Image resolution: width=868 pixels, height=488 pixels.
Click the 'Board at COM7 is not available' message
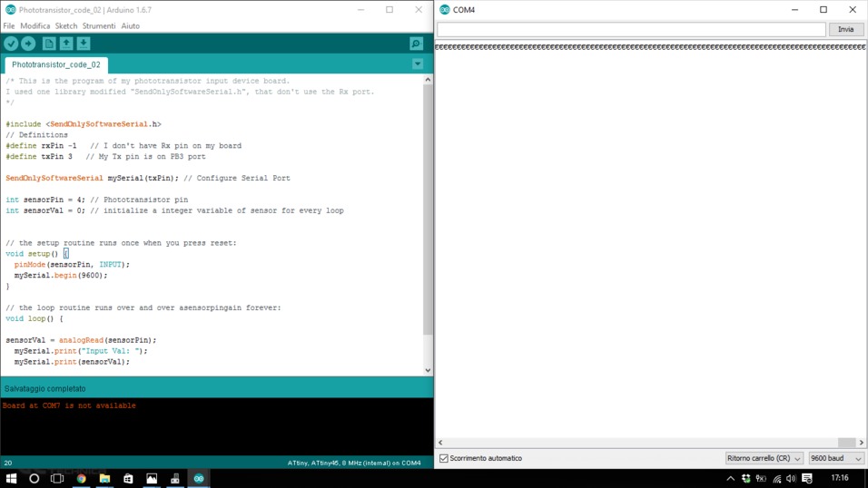coord(69,405)
